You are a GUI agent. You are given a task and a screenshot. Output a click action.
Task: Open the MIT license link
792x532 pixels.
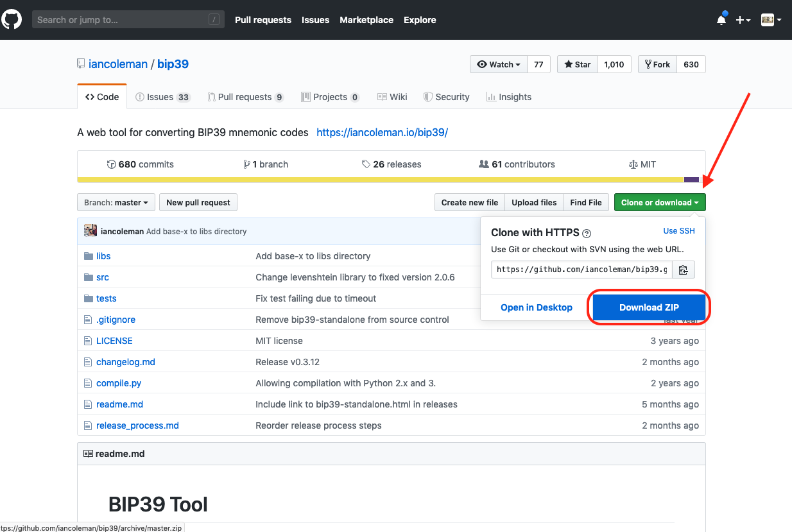click(642, 164)
